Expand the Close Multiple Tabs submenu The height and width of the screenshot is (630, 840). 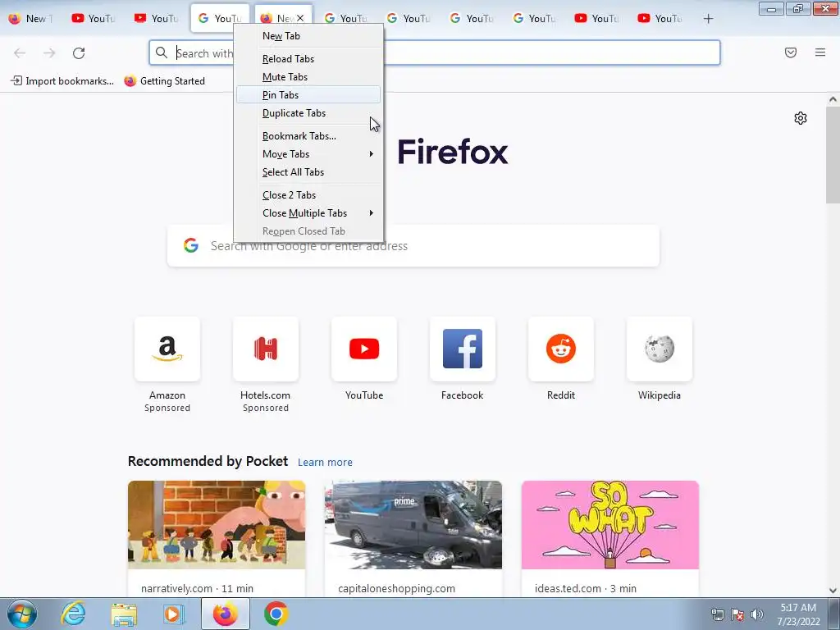308,213
